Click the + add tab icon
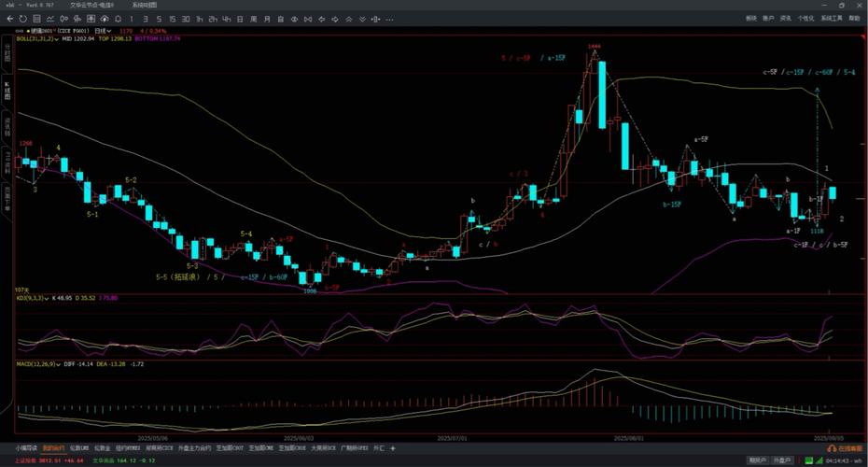Screen dimensions: 868x467 click(x=394, y=448)
